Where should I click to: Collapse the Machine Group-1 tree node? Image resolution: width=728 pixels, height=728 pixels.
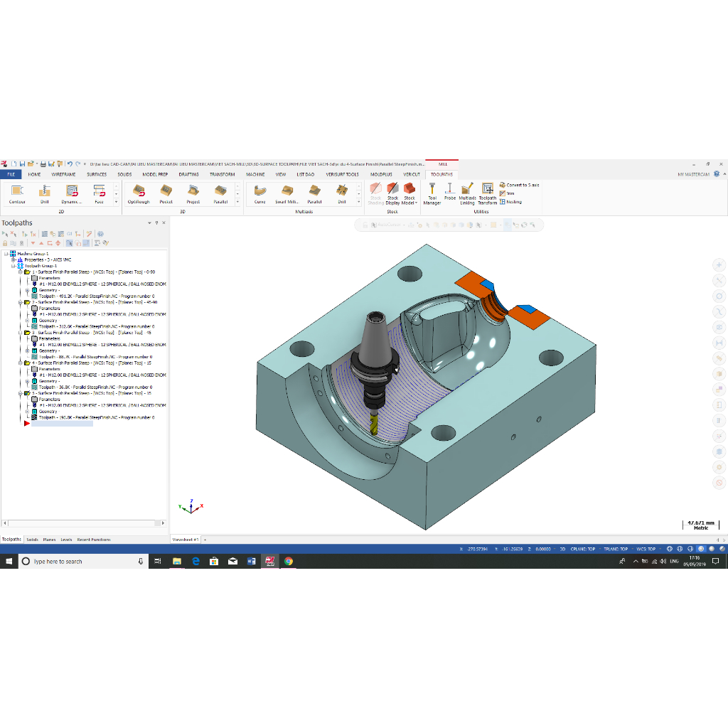6,253
